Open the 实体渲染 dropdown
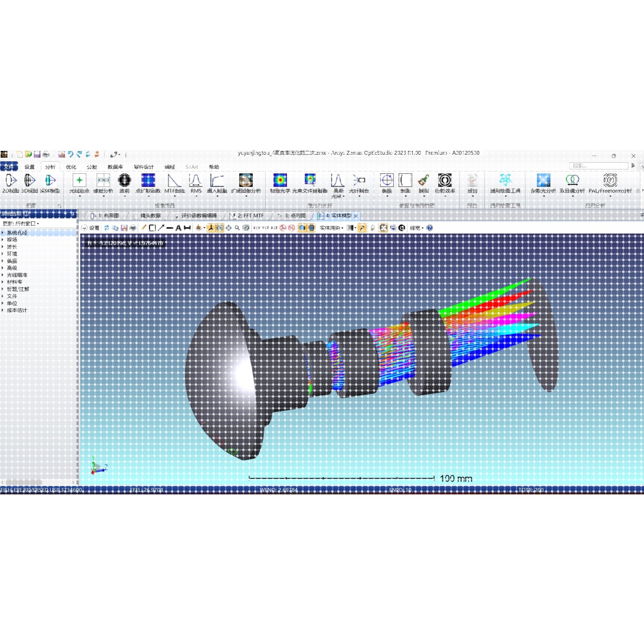 (331, 228)
